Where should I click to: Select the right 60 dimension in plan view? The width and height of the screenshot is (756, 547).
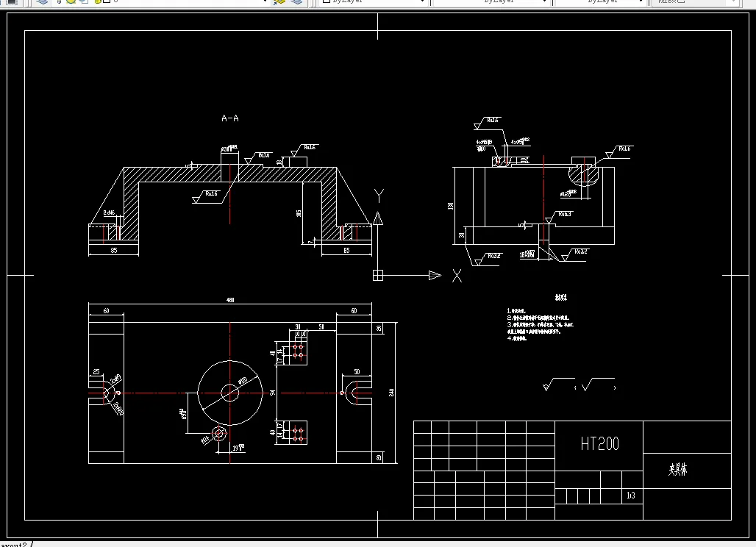click(354, 311)
